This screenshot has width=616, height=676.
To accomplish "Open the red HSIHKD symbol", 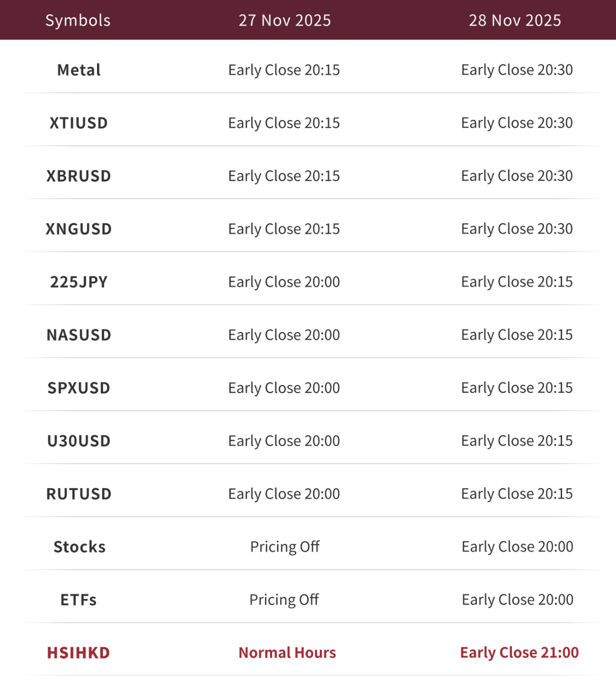I will (79, 653).
